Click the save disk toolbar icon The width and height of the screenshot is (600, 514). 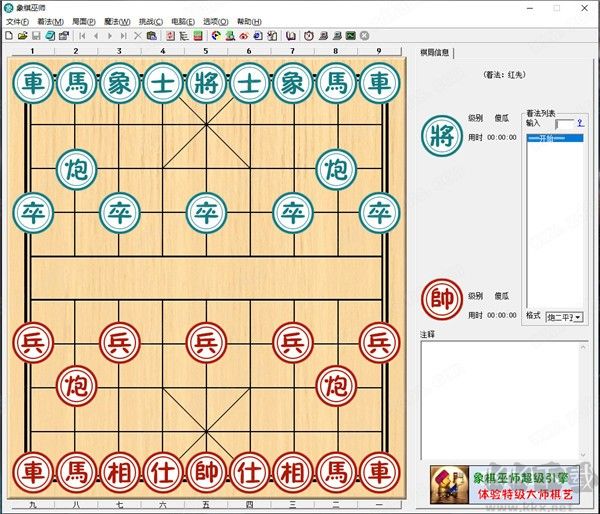coord(36,35)
